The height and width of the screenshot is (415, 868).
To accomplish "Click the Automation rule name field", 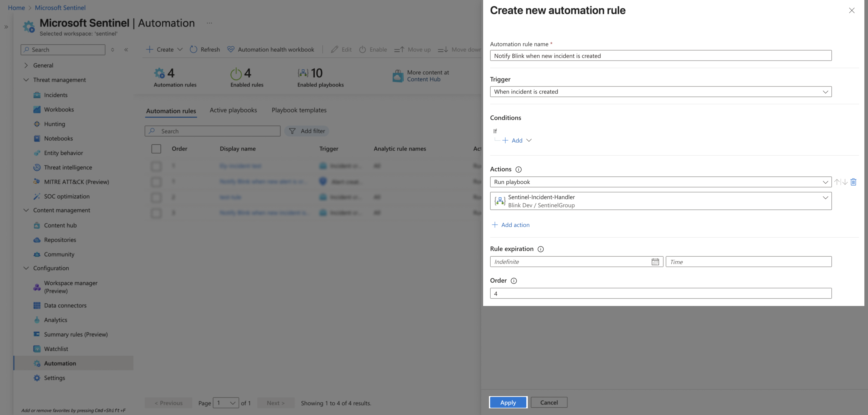I will click(660, 55).
